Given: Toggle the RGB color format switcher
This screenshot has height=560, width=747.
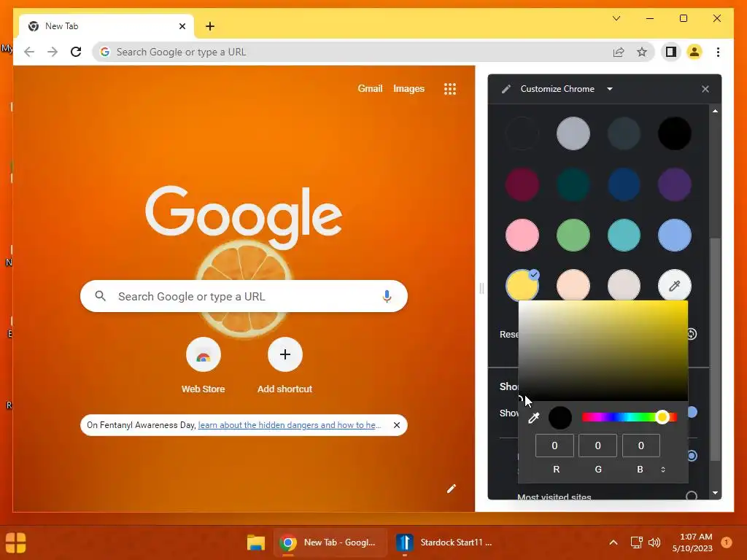Looking at the screenshot, I should pos(662,470).
